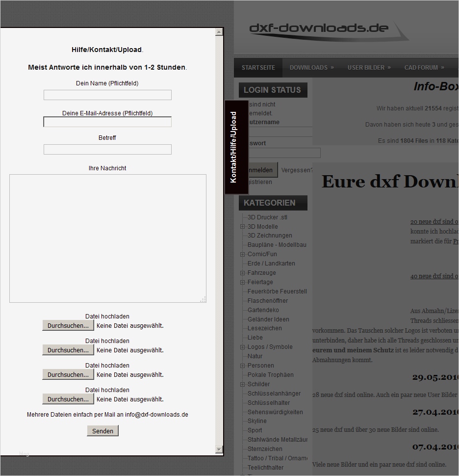The image size is (459, 476).
Task: Open the Pokale Trophäen category
Action: (x=270, y=374)
